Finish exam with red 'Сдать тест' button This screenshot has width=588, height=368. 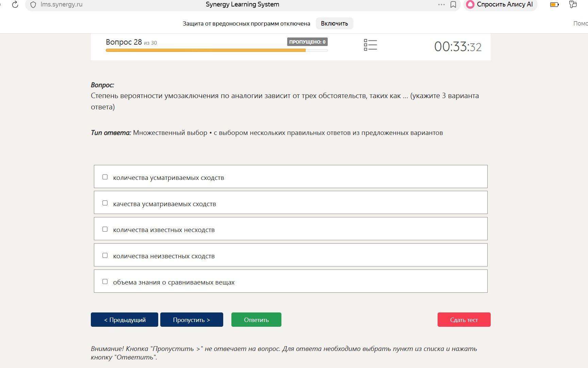tap(464, 320)
